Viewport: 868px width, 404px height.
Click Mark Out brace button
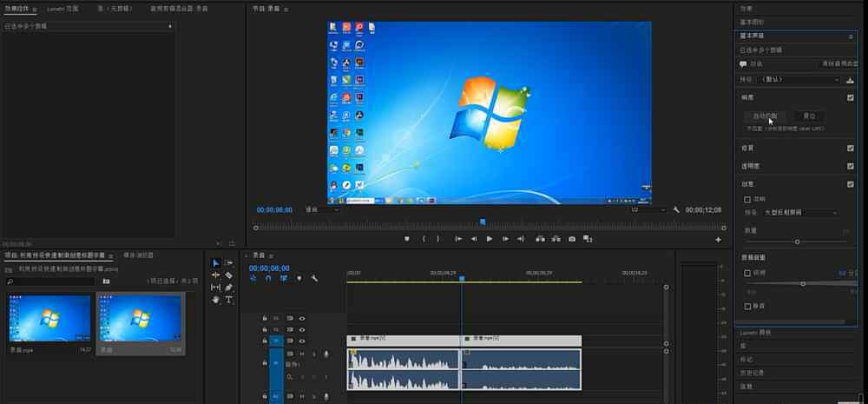click(x=437, y=239)
